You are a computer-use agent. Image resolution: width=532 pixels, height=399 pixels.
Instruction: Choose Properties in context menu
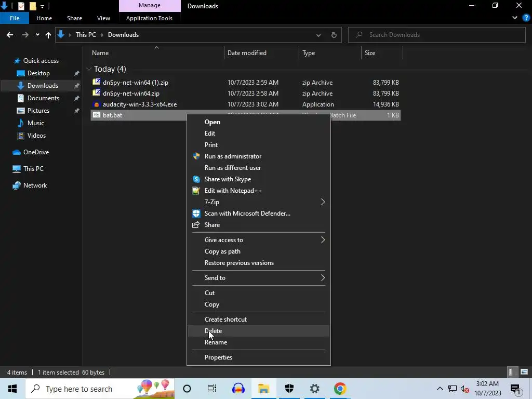coord(259,357)
